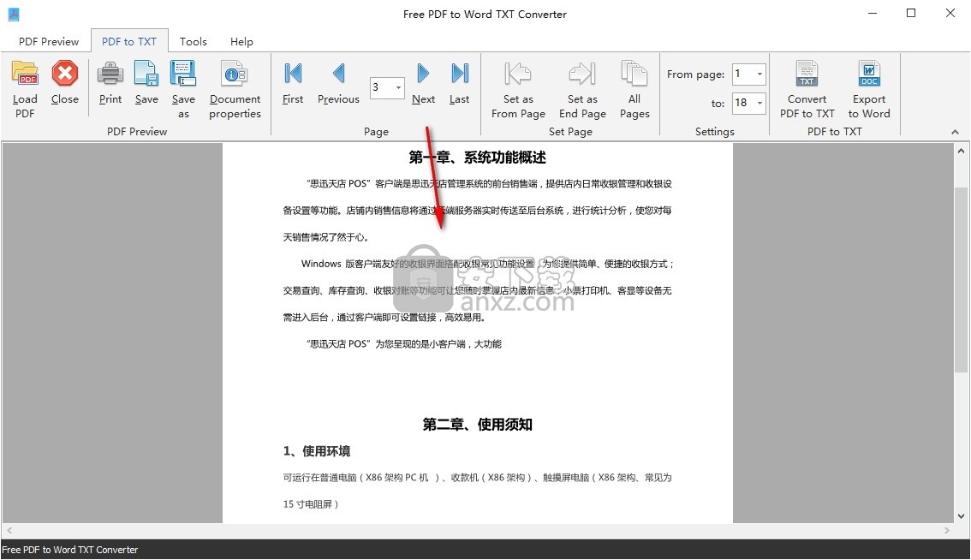Switch to the PDF Preview tab
The width and height of the screenshot is (971, 560).
[x=49, y=41]
